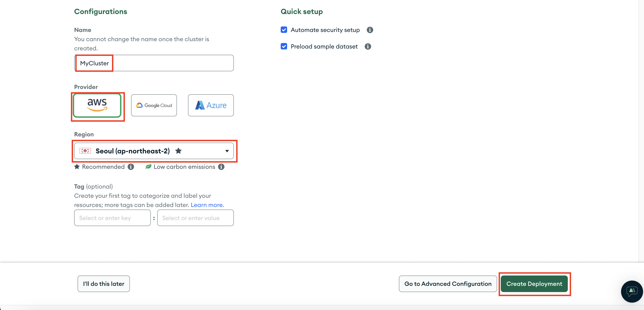Open the tag key select field

[112, 218]
